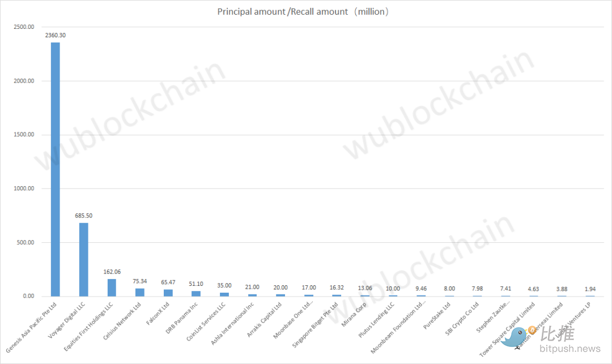Click the 1000.00 y-axis tick label
The width and height of the screenshot is (612, 364).
tap(23, 189)
